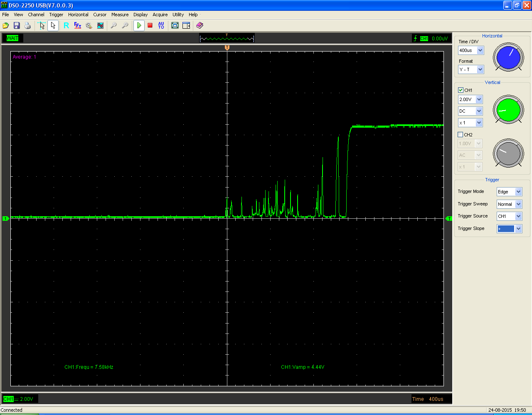Click the CH1 Vamp measurement readout
This screenshot has height=415, width=532.
(303, 367)
